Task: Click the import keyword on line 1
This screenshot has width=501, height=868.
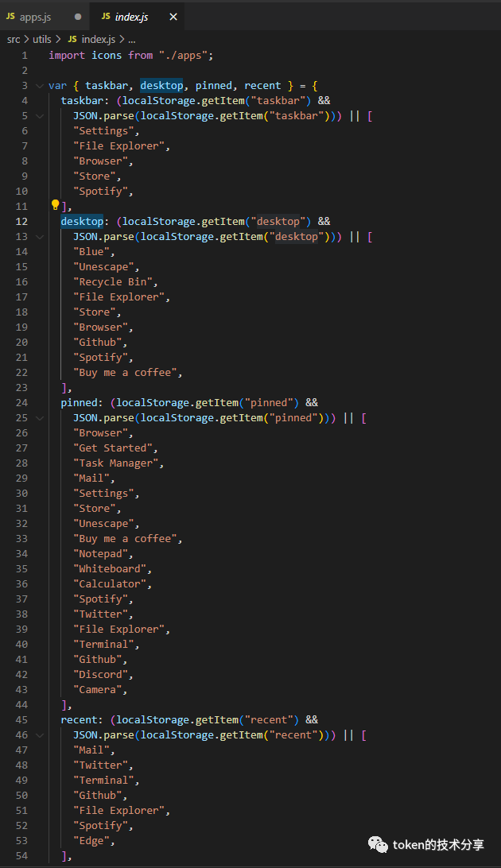Action: click(67, 56)
